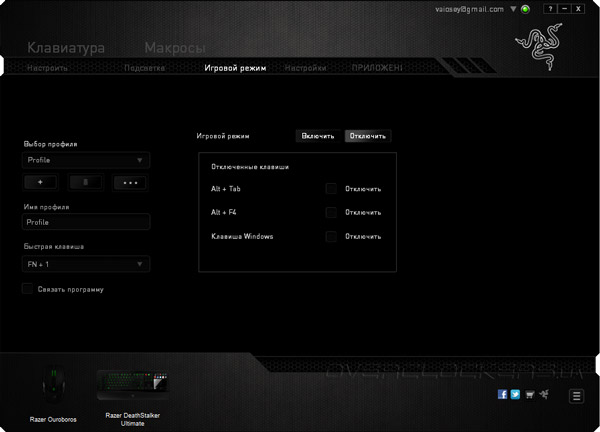
Task: Open the Razer store cart icon
Action: click(x=530, y=395)
